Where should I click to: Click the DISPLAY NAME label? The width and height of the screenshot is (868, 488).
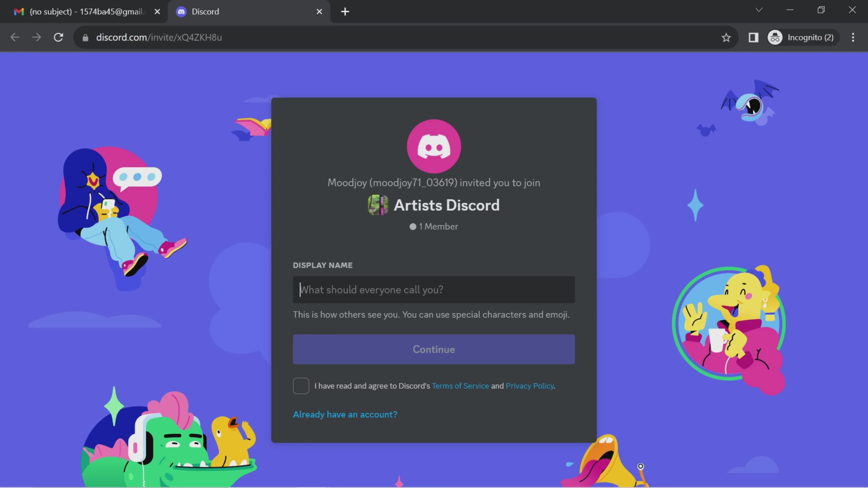click(323, 265)
